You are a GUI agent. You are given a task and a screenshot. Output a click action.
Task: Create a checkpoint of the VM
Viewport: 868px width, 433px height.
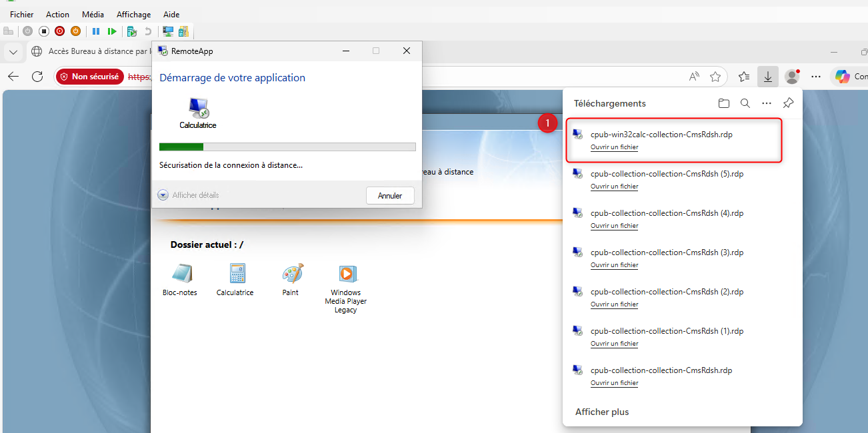coord(131,31)
